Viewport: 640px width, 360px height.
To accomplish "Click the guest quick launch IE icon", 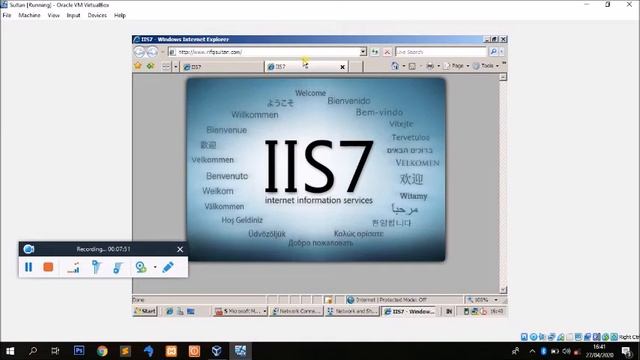I will pyautogui.click(x=169, y=311).
